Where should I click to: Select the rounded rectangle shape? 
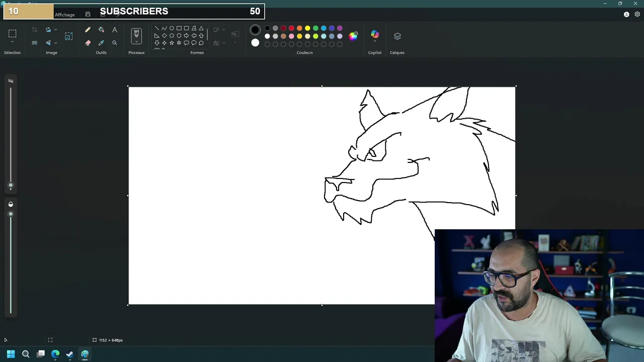pyautogui.click(x=186, y=28)
